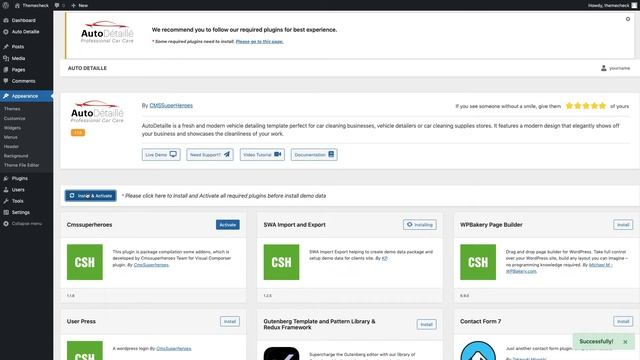This screenshot has height=360, width=640.
Task: Open the KP author link
Action: click(384, 258)
